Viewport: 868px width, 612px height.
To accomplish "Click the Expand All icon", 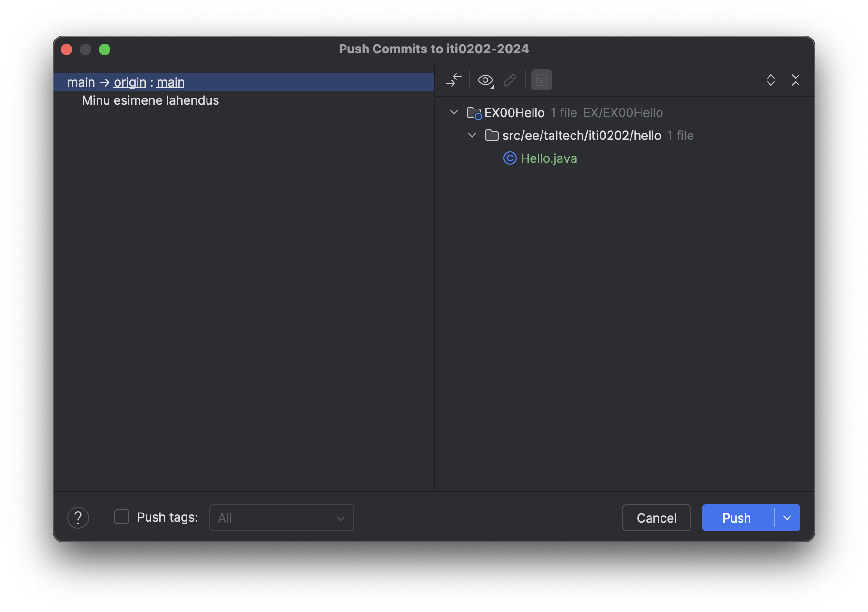I will (x=770, y=80).
